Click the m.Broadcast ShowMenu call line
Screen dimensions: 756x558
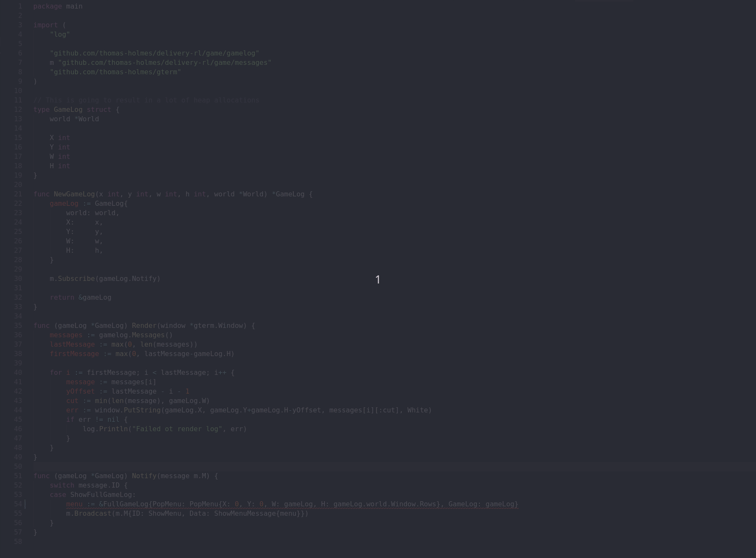tap(187, 514)
